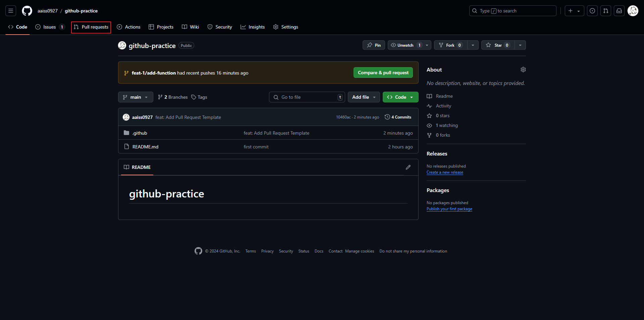Open the Insights tab

coord(253,27)
